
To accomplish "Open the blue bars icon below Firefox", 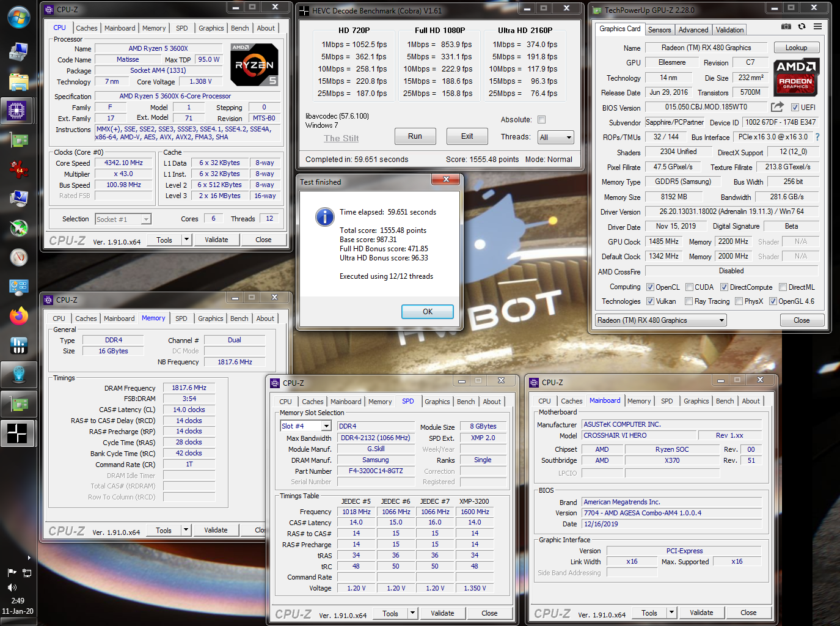I will click(18, 345).
